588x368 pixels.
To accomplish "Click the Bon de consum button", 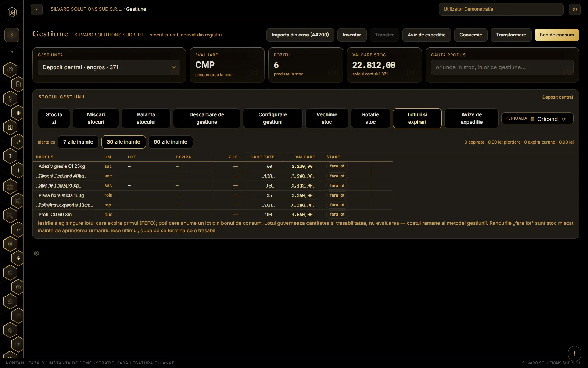I will coord(557,35).
